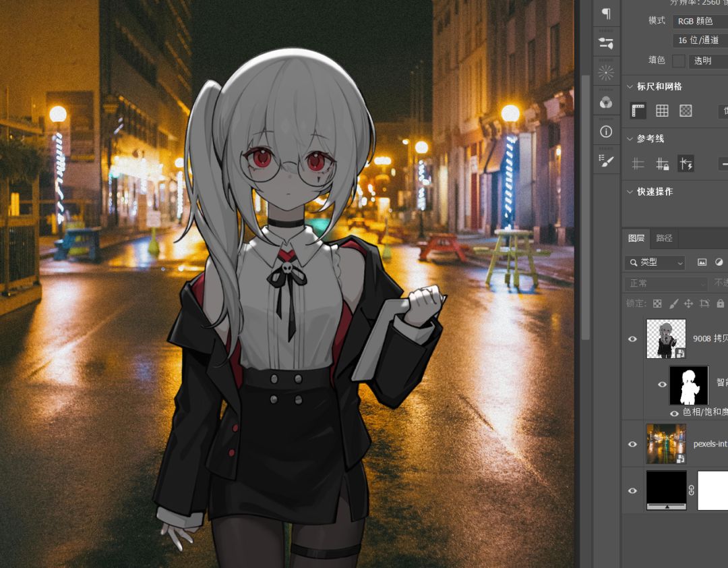Image resolution: width=728 pixels, height=568 pixels.
Task: Click the show guides icon
Action: [638, 164]
